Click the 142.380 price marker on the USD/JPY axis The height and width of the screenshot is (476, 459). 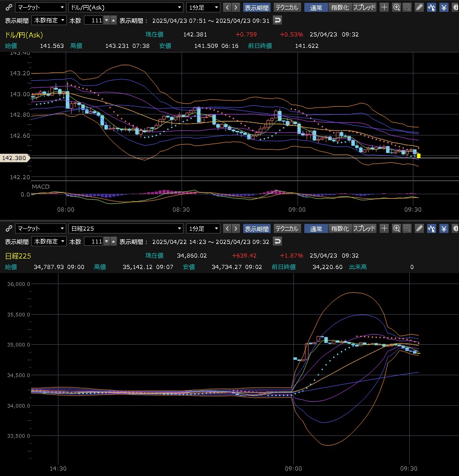[15, 158]
